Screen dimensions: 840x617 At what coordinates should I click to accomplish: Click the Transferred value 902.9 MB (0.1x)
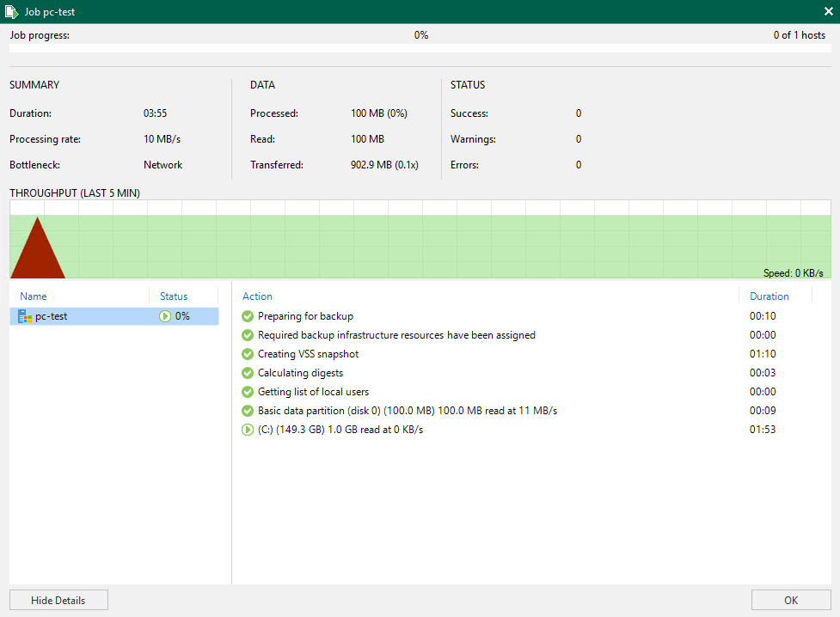(384, 165)
